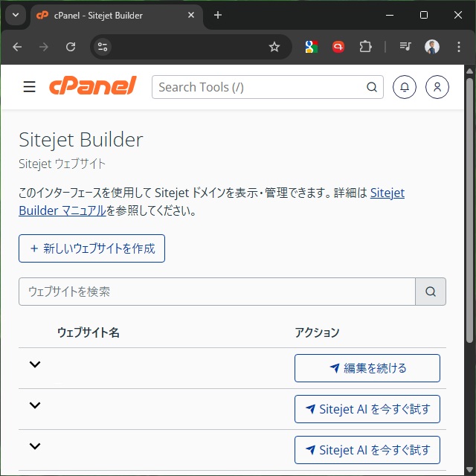The height and width of the screenshot is (476, 476).
Task: Open a new browser tab
Action: 218,15
